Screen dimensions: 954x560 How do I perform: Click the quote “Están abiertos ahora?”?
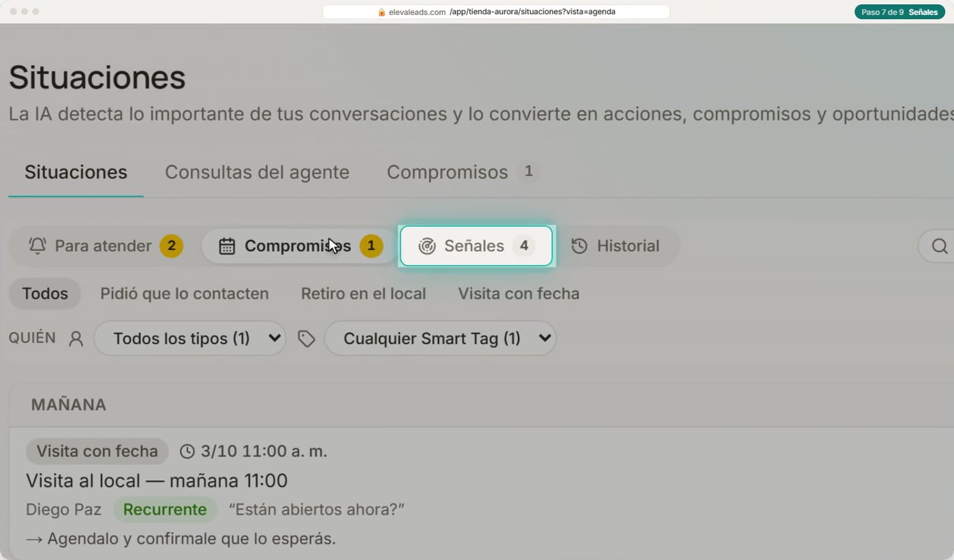coord(316,510)
